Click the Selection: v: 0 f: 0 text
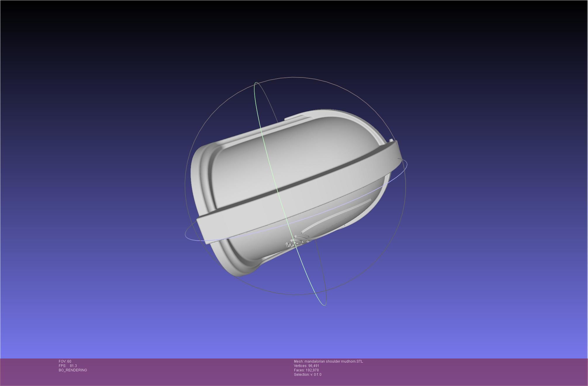This screenshot has width=588, height=386. point(308,375)
